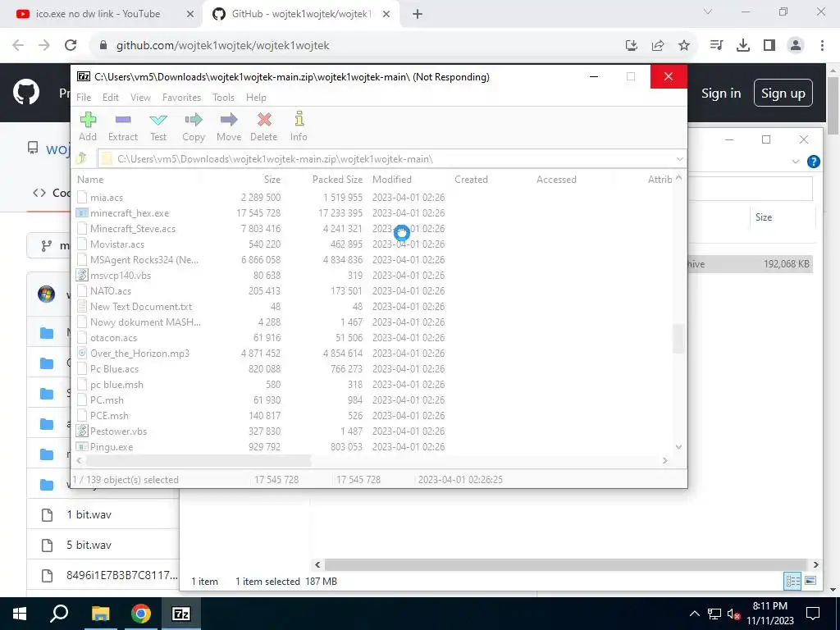This screenshot has height=630, width=840.
Task: Expand the File Explorer ribbon chevron
Action: [796, 162]
